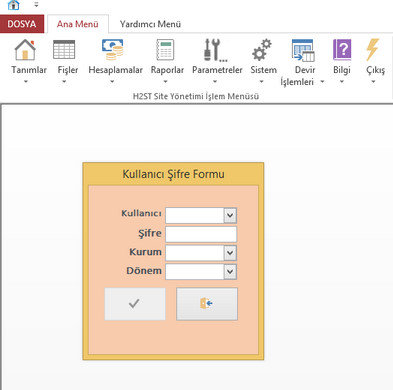
Task: Switch to the Yardımcı Menü tab
Action: pyautogui.click(x=150, y=24)
